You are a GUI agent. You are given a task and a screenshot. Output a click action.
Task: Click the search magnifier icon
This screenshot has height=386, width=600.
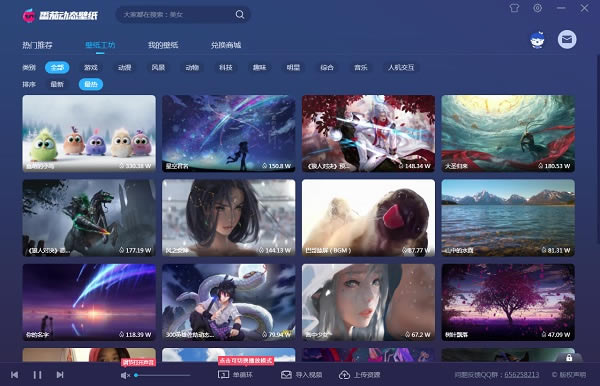(x=240, y=15)
